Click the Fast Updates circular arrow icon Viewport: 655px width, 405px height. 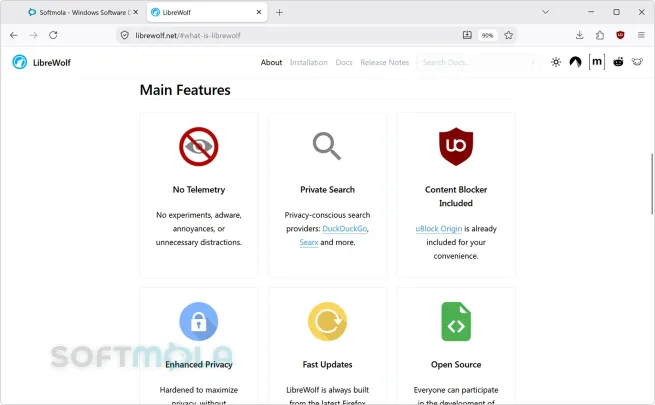[328, 321]
